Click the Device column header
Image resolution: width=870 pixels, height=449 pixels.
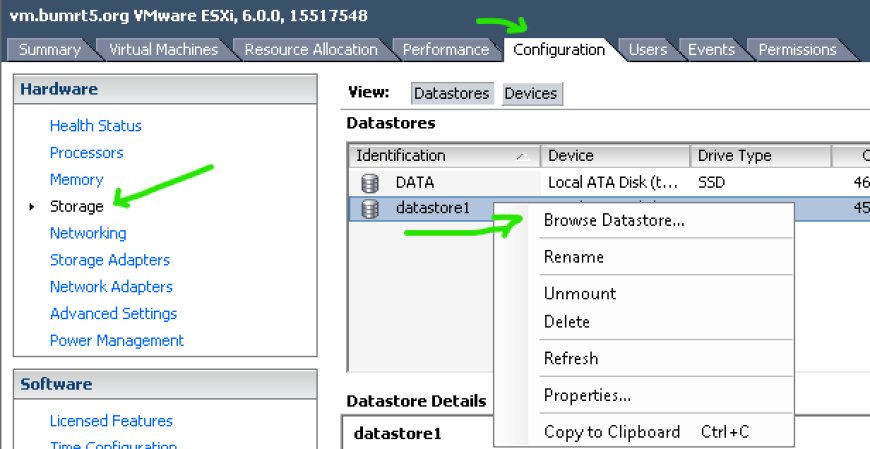pos(615,156)
